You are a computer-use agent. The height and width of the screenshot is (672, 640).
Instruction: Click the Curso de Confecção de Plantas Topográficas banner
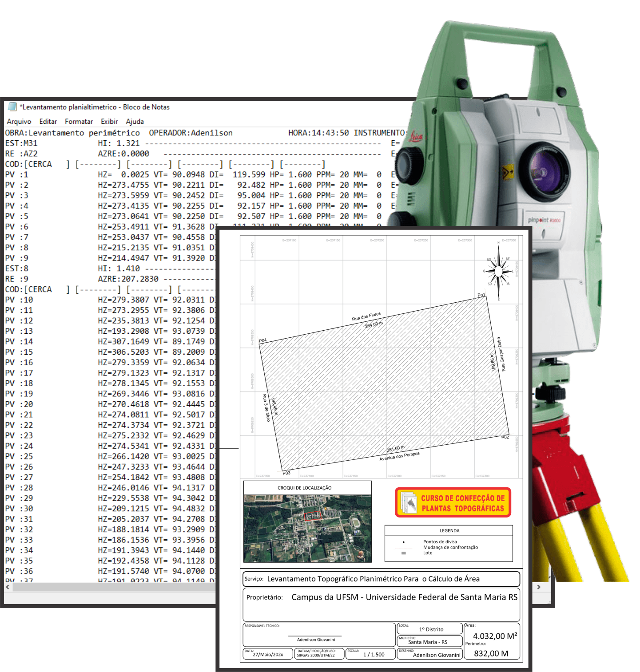(453, 502)
